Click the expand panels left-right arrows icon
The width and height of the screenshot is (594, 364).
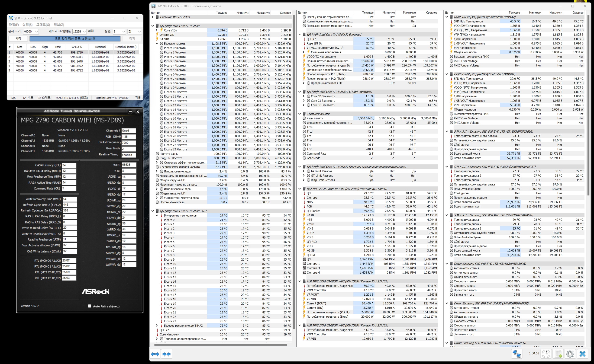pos(155,354)
